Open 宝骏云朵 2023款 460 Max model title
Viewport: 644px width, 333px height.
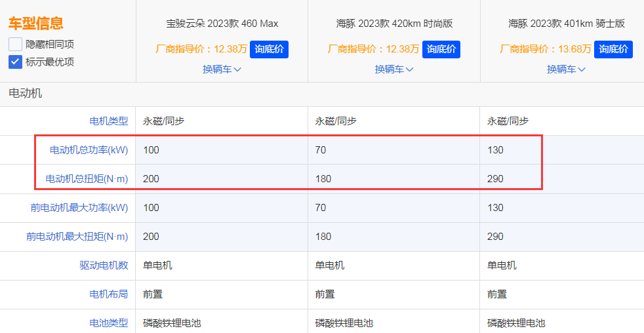tap(222, 24)
